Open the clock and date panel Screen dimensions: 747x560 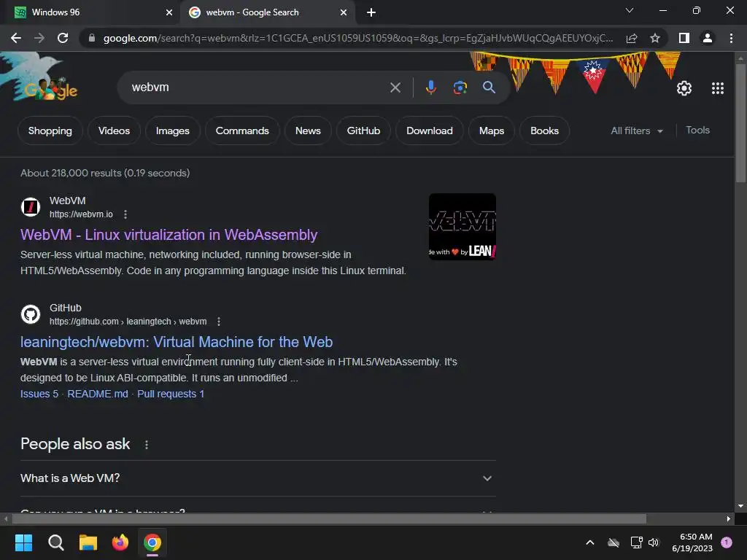pyautogui.click(x=692, y=542)
